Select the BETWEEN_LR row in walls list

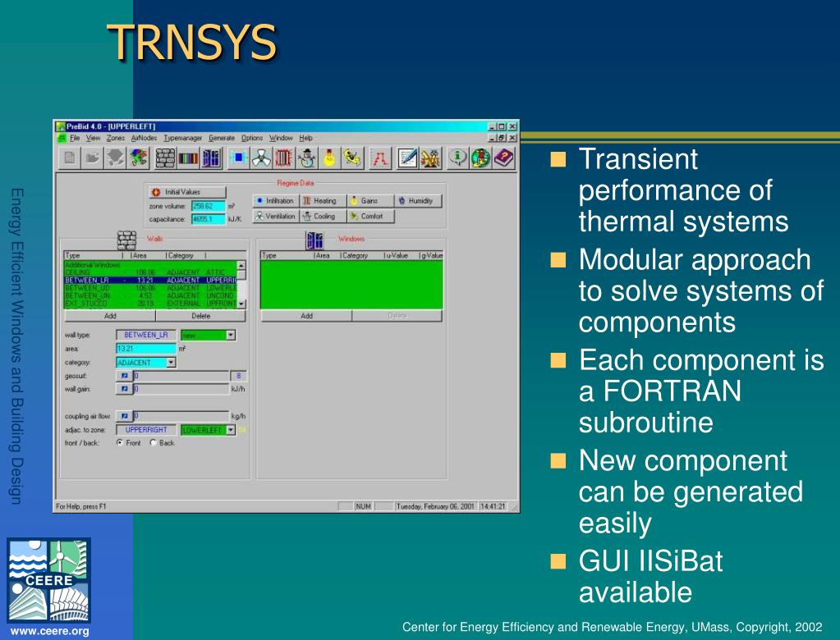(x=150, y=280)
